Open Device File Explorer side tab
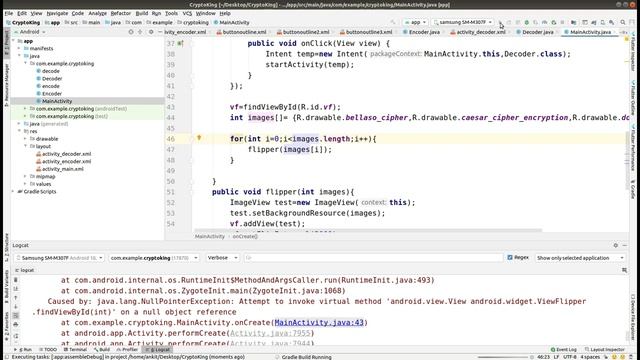The height and width of the screenshot is (360, 640). [x=633, y=318]
